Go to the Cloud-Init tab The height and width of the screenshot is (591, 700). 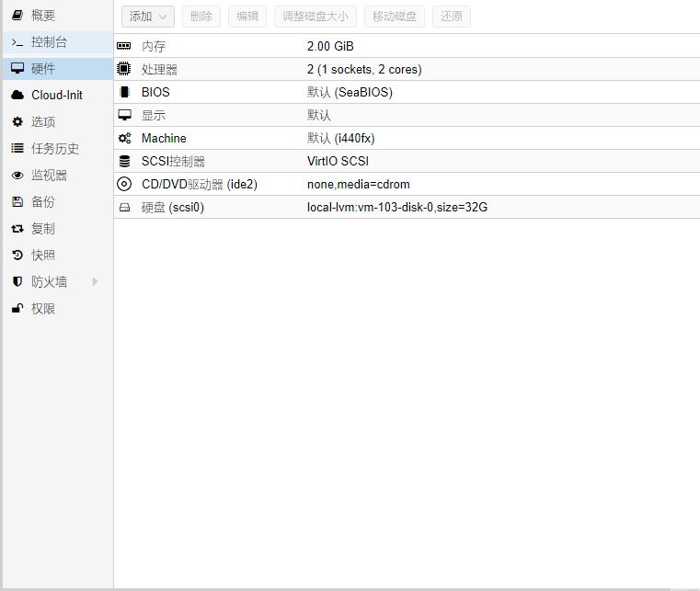tap(58, 95)
